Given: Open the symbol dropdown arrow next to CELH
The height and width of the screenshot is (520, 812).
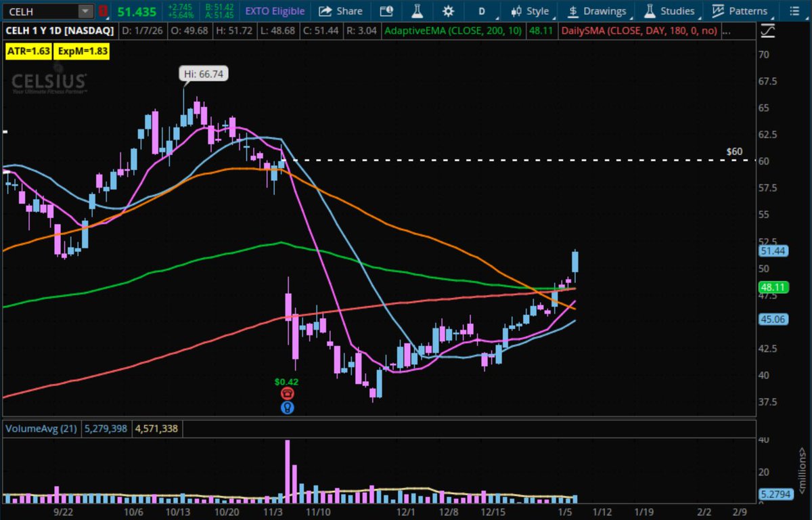Looking at the screenshot, I should (85, 11).
